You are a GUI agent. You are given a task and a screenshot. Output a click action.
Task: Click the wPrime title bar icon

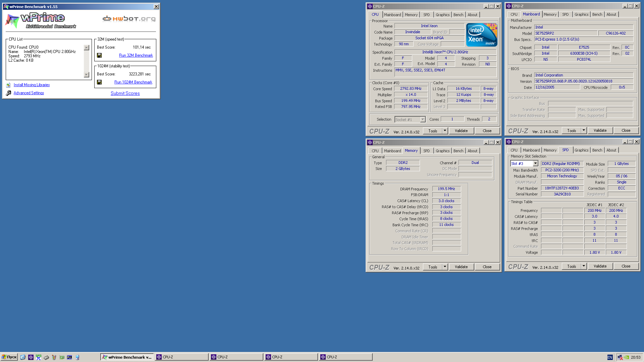(x=6, y=7)
